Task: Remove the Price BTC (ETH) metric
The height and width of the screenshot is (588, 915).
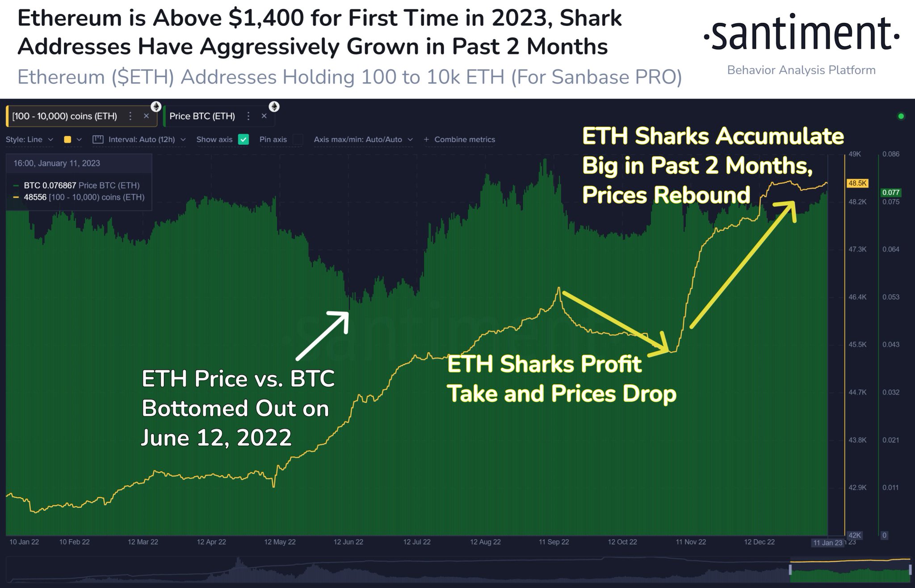Action: (264, 116)
